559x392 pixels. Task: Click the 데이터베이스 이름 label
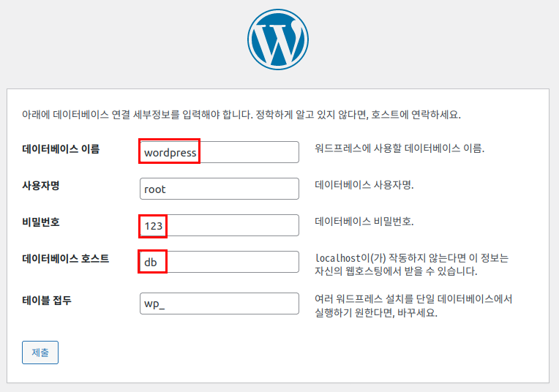(x=61, y=149)
